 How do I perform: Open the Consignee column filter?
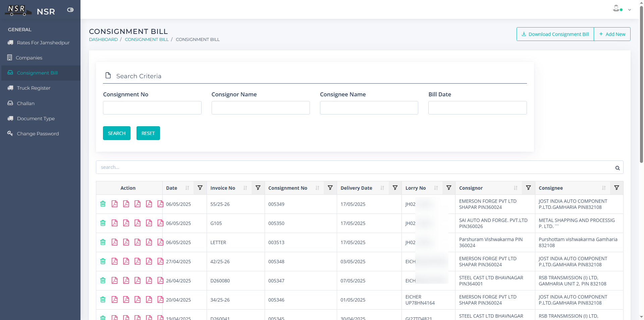coord(616,188)
